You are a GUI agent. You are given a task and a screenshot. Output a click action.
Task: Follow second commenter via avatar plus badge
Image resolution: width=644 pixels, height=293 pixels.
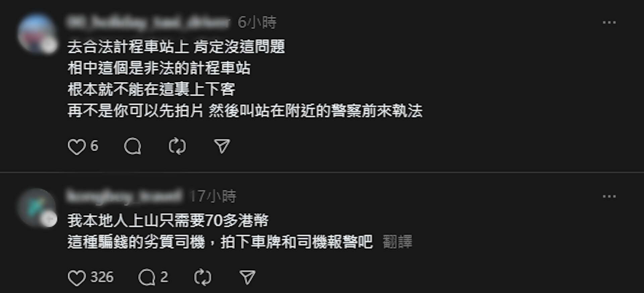pyautogui.click(x=49, y=220)
